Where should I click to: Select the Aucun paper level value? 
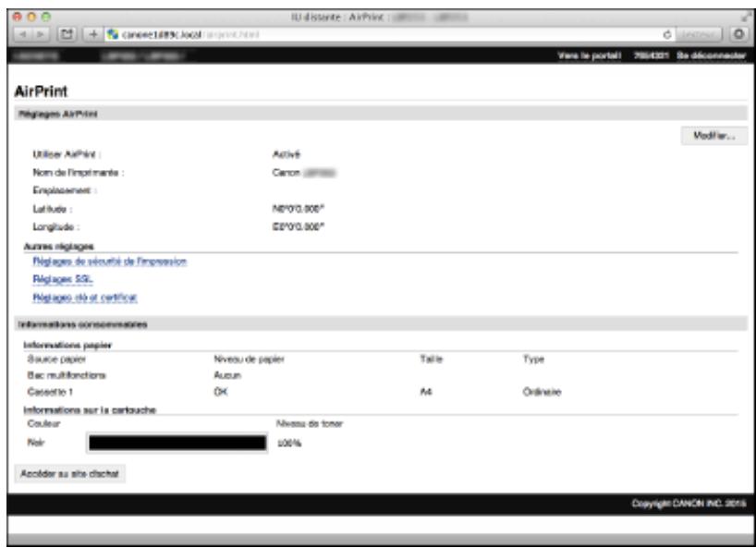pos(227,375)
